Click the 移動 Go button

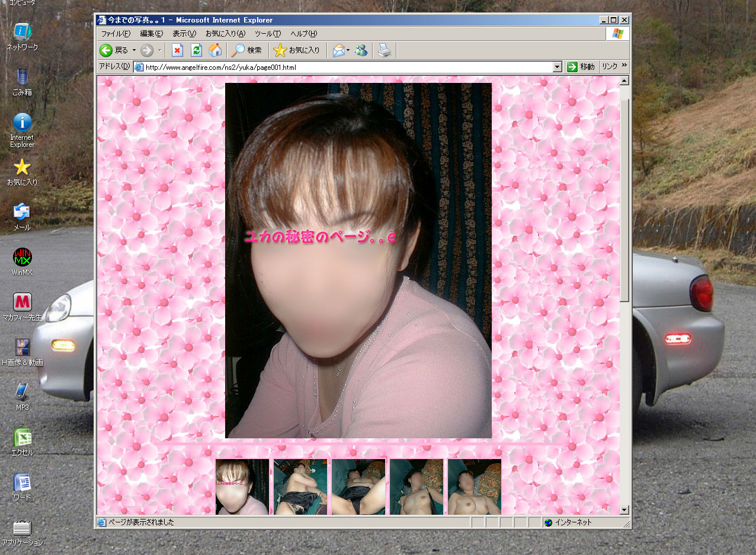tap(581, 67)
